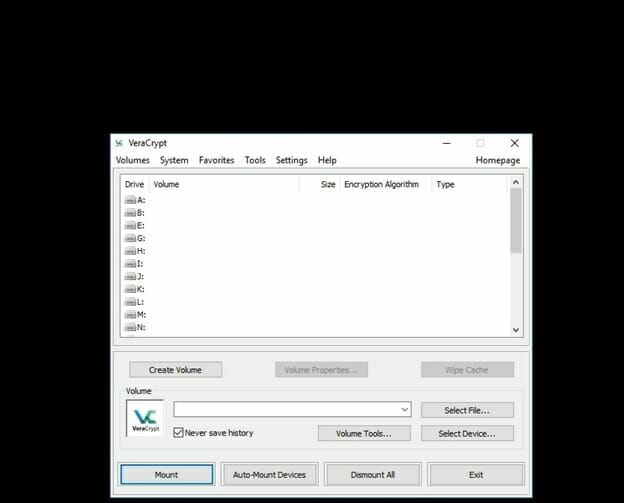Click the VeraCrypt logo image in Volume section
The width and height of the screenshot is (624, 503).
tap(145, 418)
